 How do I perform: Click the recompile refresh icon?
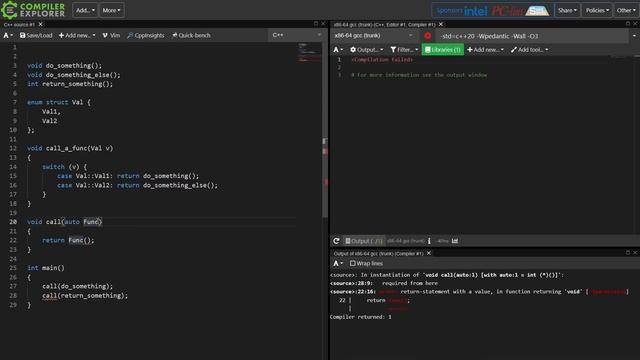[x=336, y=241]
